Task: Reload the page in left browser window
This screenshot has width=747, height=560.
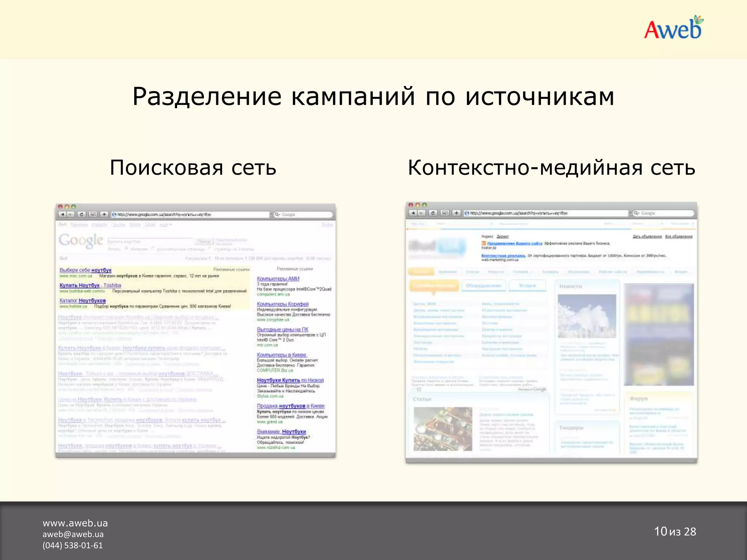Action: 82,214
